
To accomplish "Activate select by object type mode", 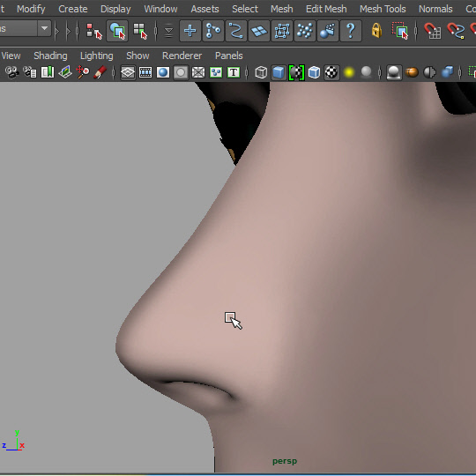I will pos(117,31).
